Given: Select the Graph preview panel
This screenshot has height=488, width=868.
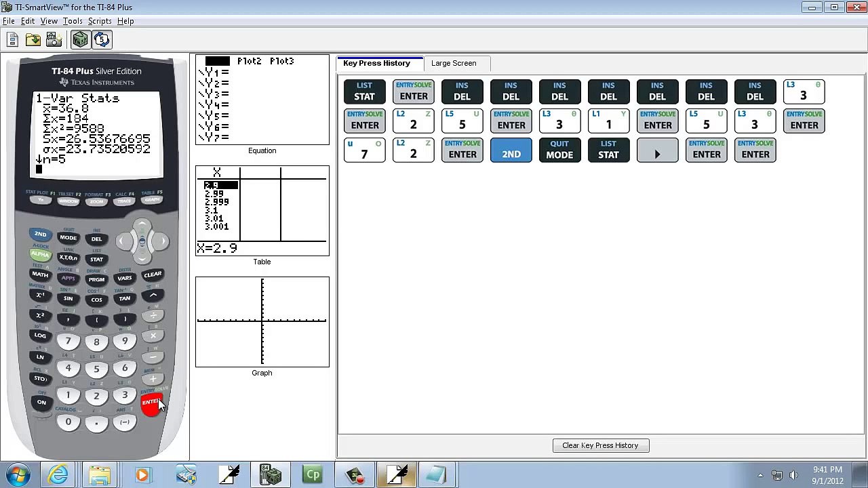Looking at the screenshot, I should [x=262, y=322].
